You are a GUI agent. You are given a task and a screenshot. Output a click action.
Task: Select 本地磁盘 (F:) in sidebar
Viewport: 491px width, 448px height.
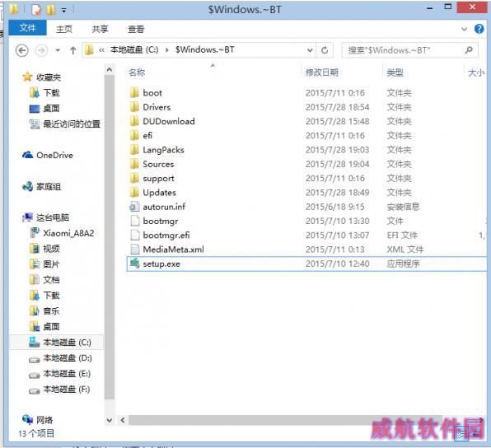click(x=67, y=390)
